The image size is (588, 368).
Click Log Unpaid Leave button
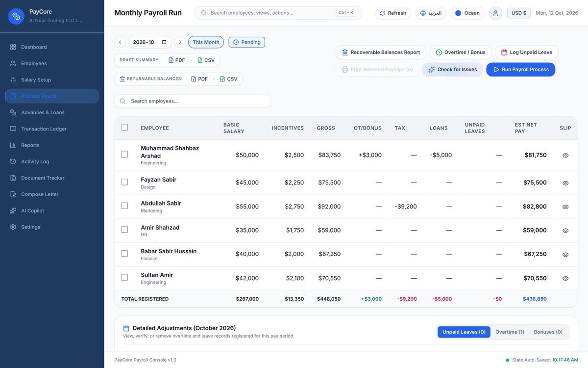527,53
